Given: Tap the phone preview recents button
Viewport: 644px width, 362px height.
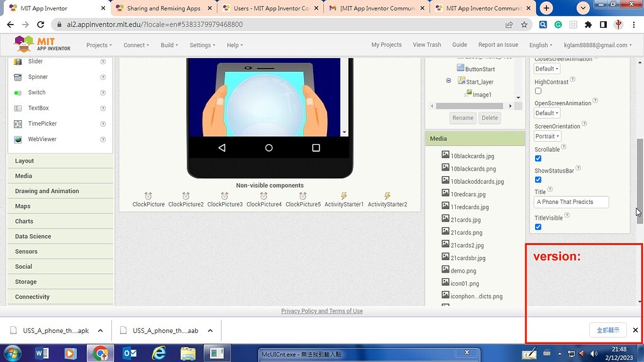Looking at the screenshot, I should point(316,148).
